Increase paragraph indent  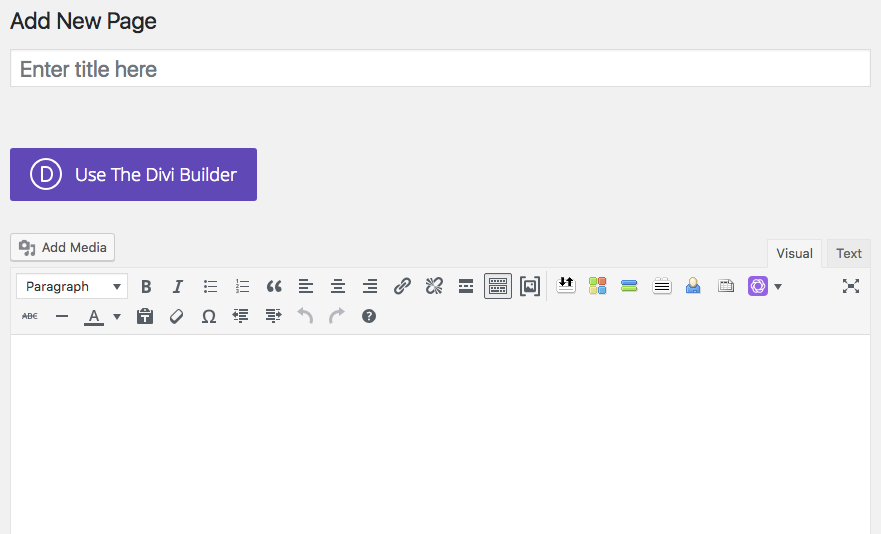(x=273, y=316)
